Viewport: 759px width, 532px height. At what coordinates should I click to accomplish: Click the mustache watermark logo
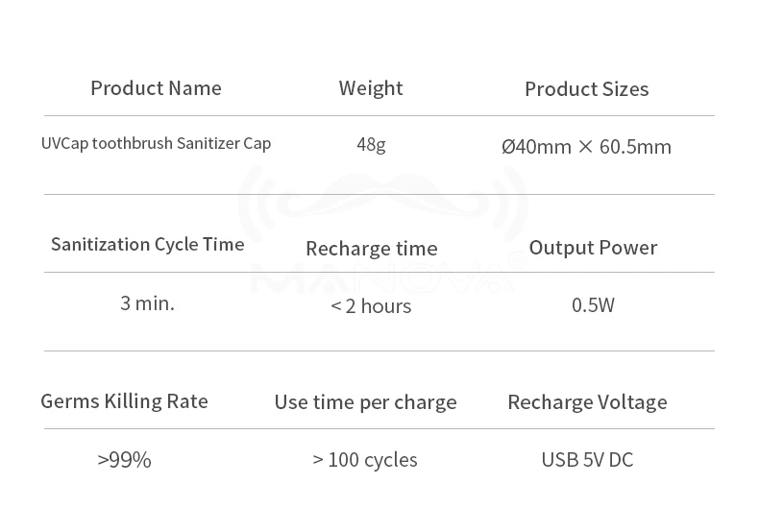(382, 197)
